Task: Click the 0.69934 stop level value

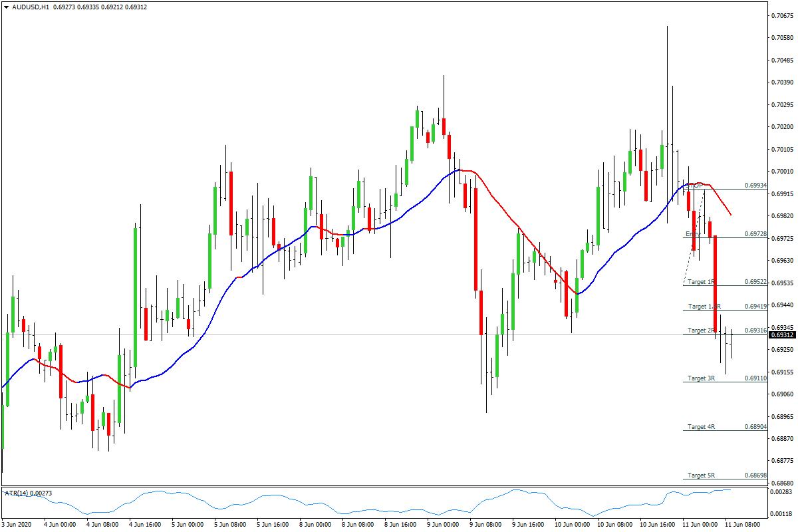Action: [x=756, y=186]
